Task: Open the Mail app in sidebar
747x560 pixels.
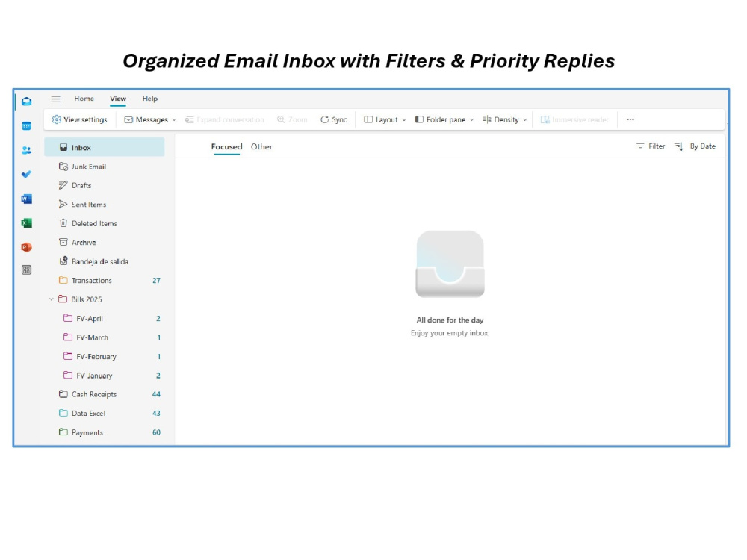Action: point(27,102)
